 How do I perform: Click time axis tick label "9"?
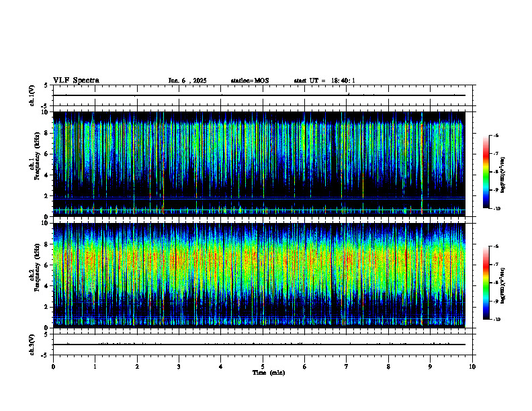click(x=430, y=367)
